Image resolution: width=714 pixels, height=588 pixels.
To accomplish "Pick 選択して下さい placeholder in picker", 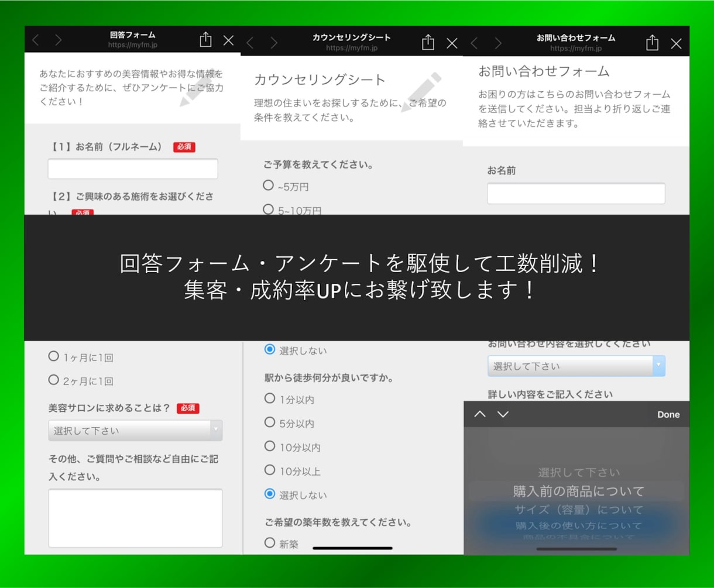I will pyautogui.click(x=579, y=472).
